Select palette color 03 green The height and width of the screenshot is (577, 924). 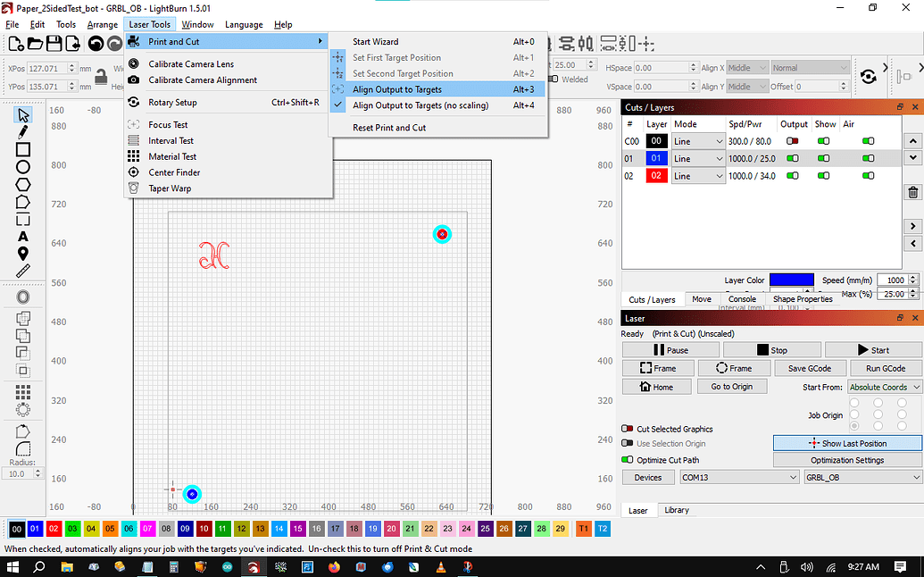pyautogui.click(x=72, y=529)
